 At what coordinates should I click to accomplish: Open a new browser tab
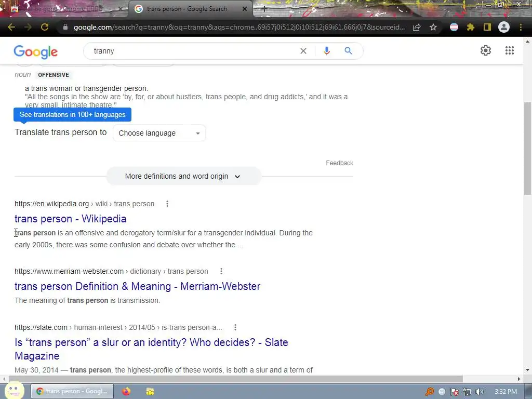tap(264, 9)
